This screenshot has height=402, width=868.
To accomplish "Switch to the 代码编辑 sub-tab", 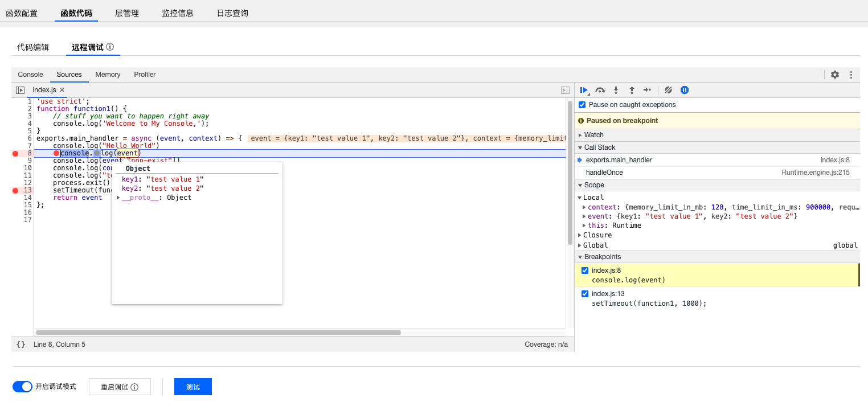I will coord(33,47).
